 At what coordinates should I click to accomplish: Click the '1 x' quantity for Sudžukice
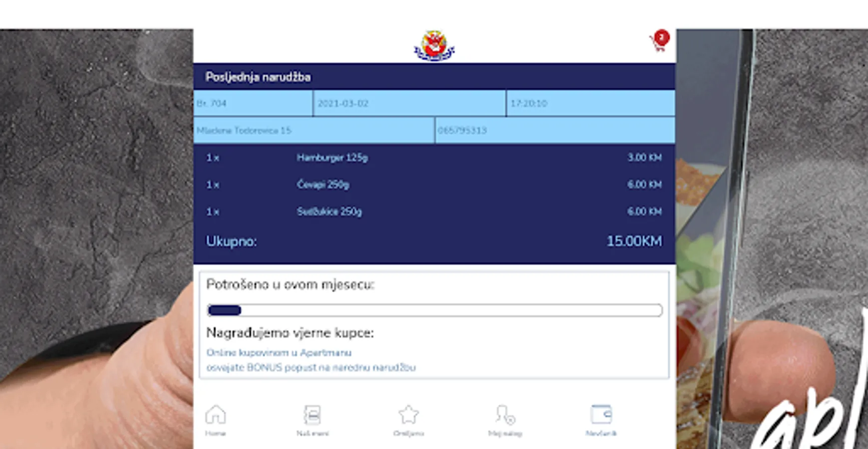pos(213,212)
